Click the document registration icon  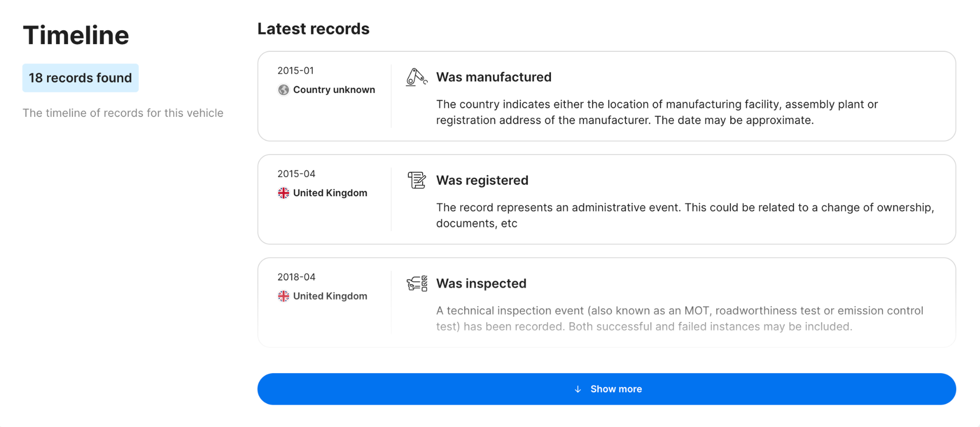coord(416,180)
